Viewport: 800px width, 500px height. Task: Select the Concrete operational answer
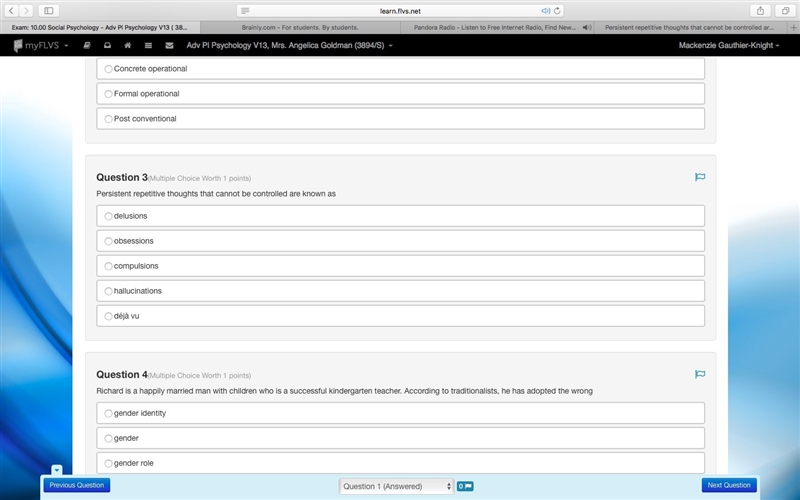(x=401, y=69)
